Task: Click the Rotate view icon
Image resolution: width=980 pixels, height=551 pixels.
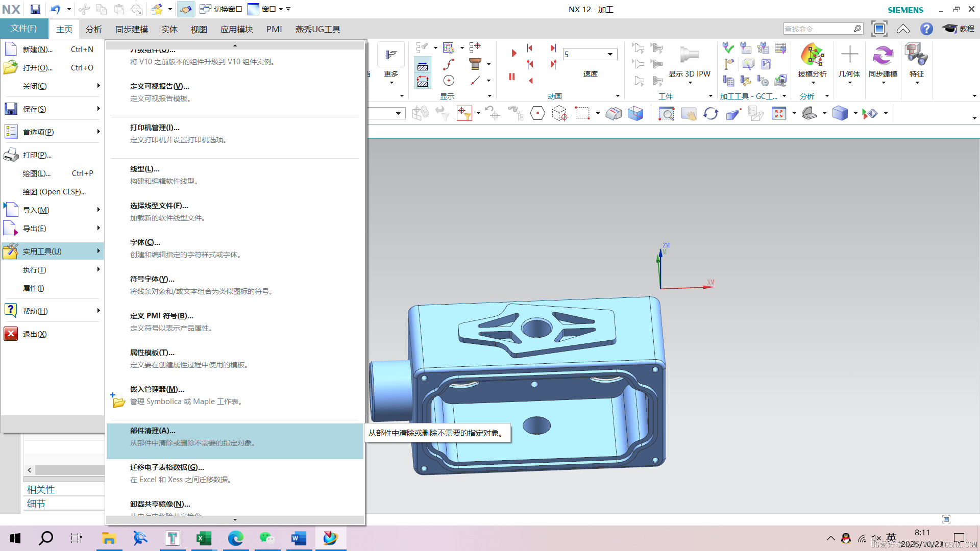Action: tap(710, 113)
